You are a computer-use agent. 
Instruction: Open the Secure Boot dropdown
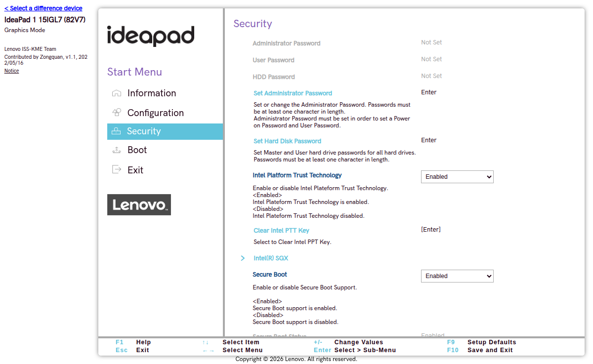pyautogui.click(x=457, y=276)
